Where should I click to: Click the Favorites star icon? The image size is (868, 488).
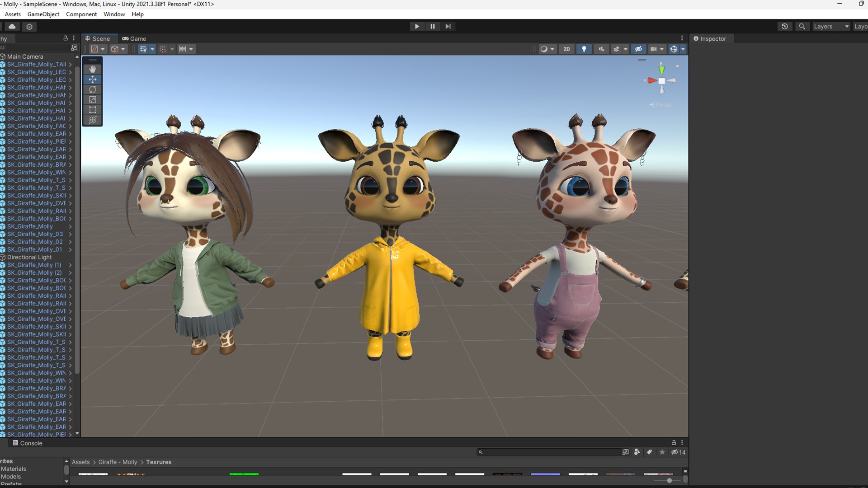click(x=662, y=452)
